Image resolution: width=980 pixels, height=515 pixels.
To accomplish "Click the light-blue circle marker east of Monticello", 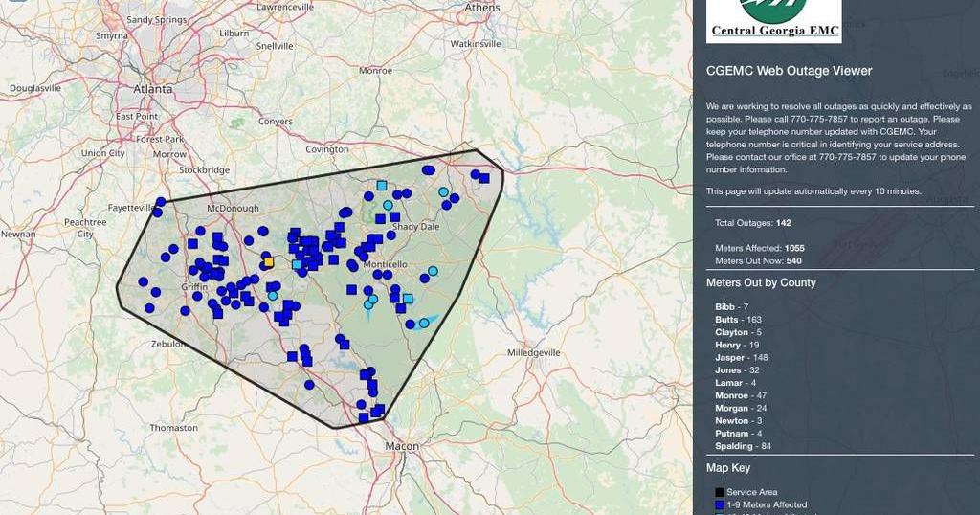I will coord(433,271).
